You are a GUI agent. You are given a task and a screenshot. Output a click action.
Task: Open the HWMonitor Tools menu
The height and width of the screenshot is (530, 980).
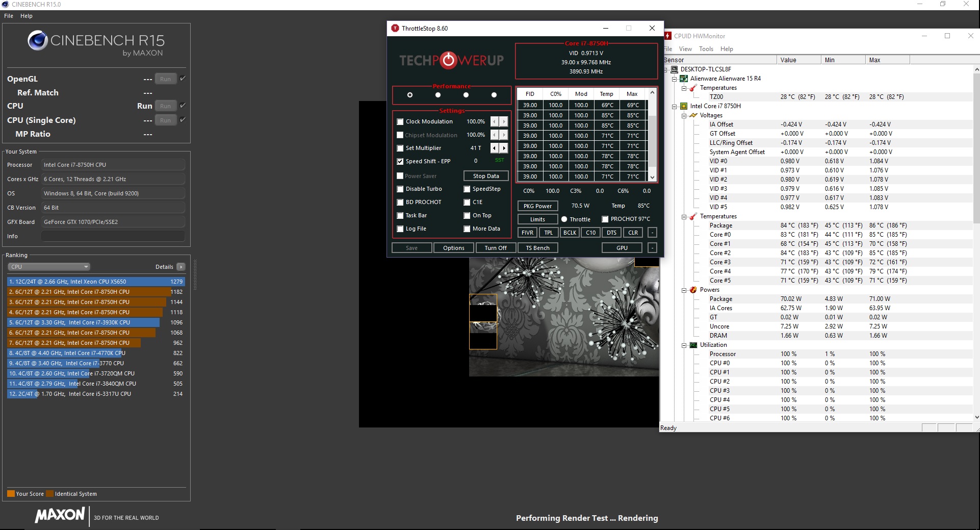706,49
